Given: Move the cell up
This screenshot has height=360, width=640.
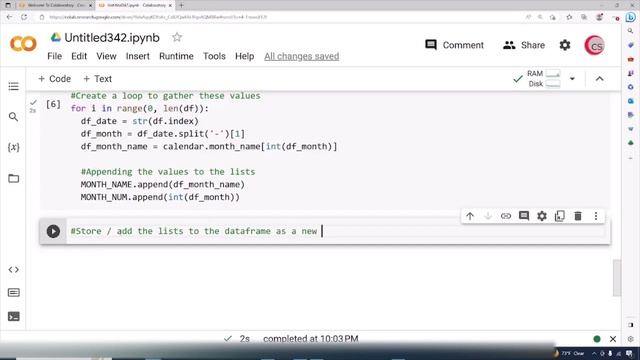Looking at the screenshot, I should coord(470,216).
